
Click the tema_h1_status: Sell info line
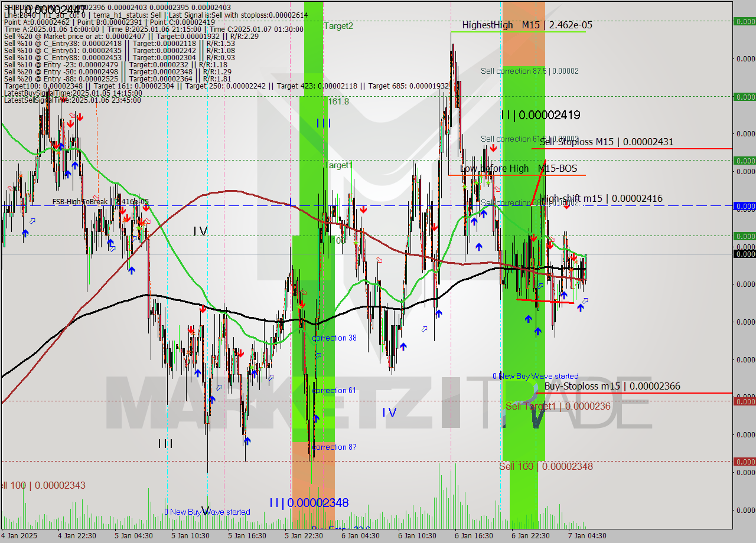(155, 15)
